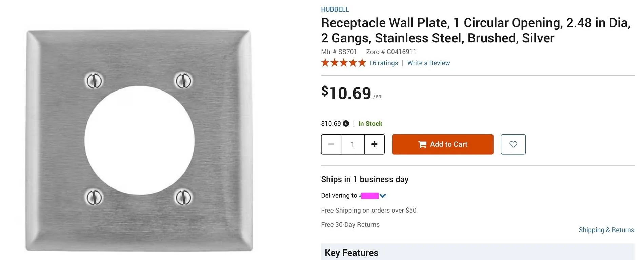Image resolution: width=644 pixels, height=260 pixels.
Task: Click the wall plate product image
Action: 139,140
